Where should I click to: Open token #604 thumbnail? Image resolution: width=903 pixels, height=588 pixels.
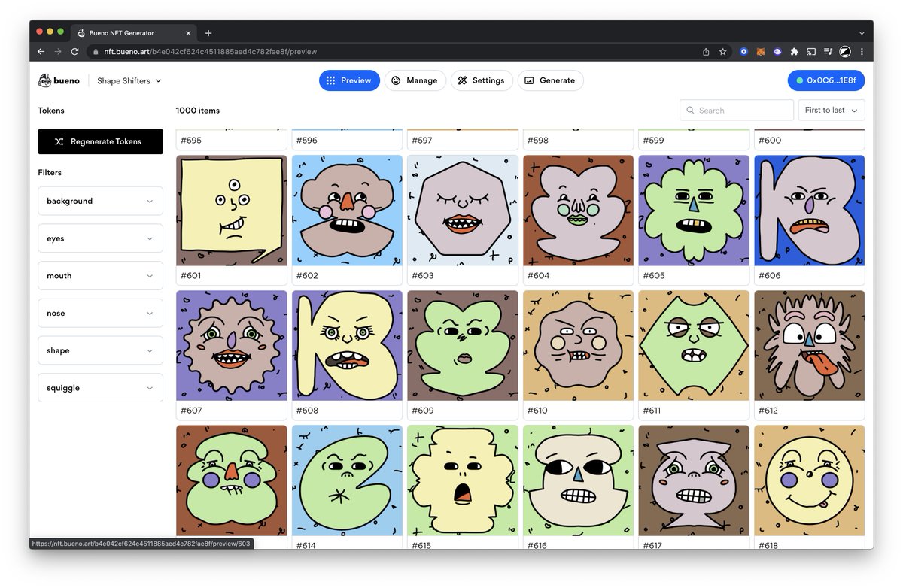pyautogui.click(x=579, y=211)
